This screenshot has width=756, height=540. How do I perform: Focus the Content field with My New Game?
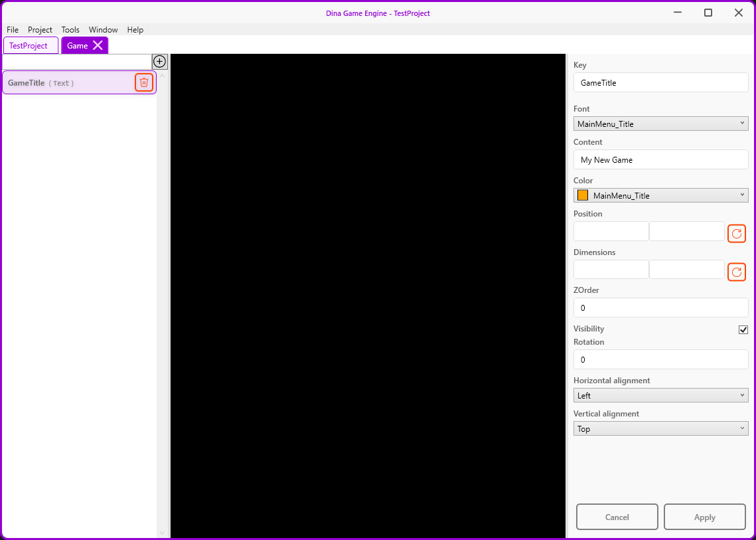click(660, 159)
